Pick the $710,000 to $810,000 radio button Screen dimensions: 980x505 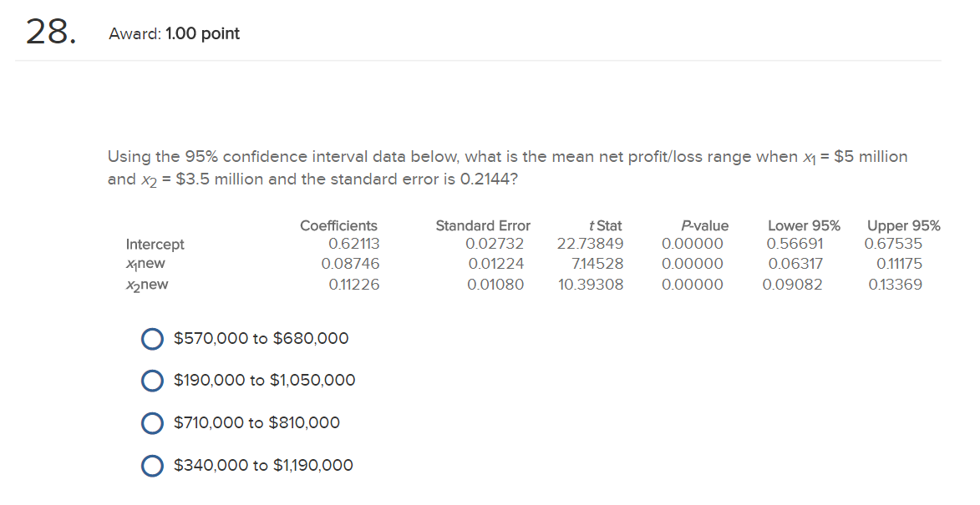pyautogui.click(x=153, y=423)
